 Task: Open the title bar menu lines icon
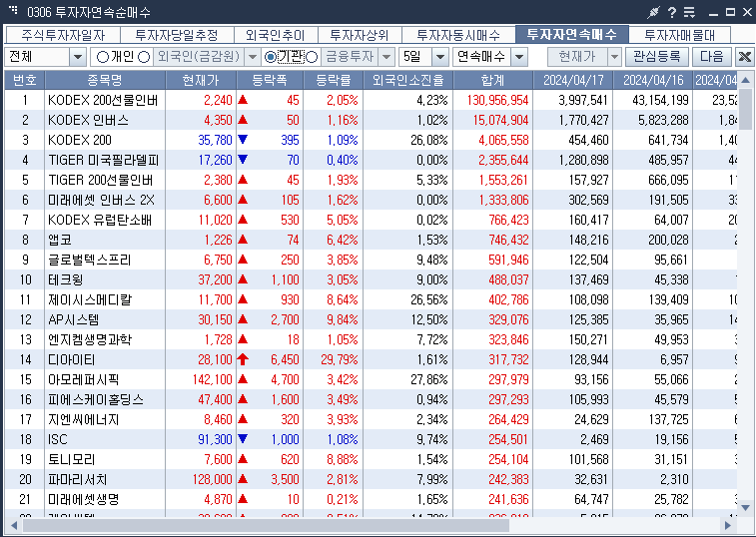point(689,13)
